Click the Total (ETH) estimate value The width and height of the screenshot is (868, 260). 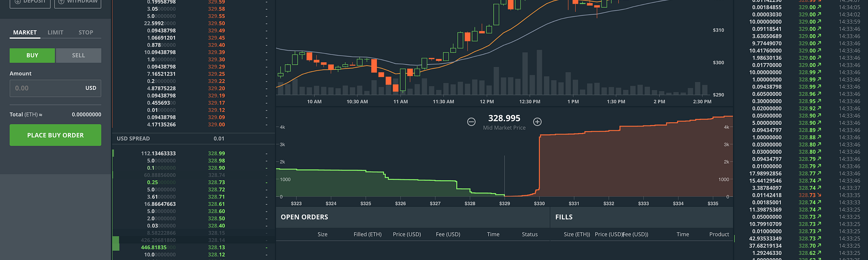pos(86,115)
